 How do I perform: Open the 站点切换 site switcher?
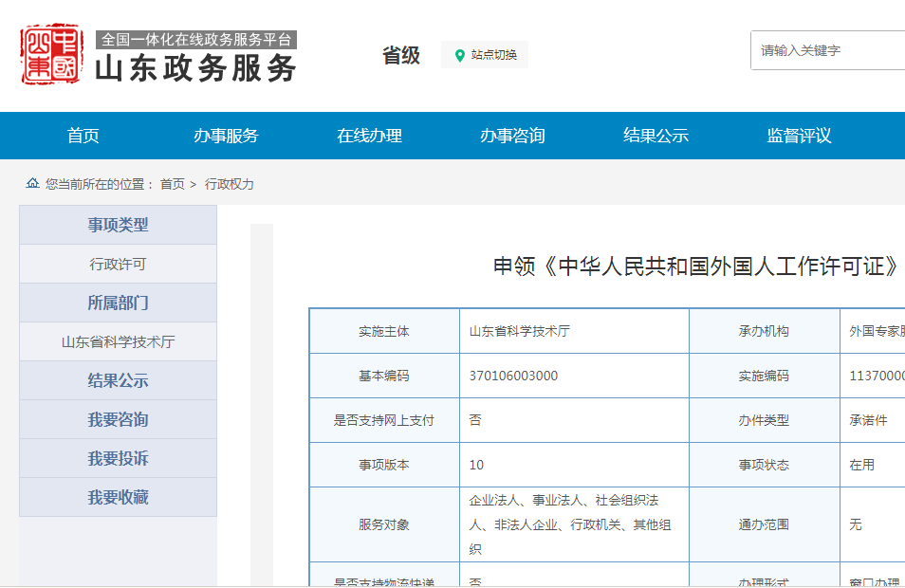(485, 55)
